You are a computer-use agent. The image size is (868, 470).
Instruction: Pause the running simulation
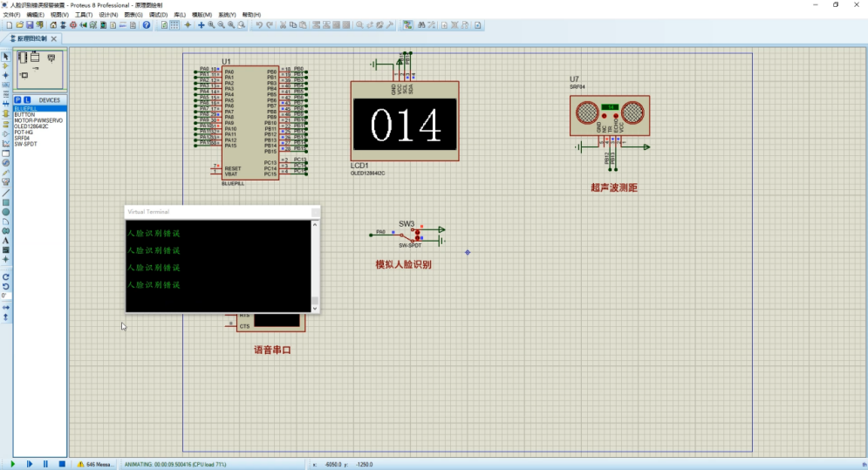[x=45, y=464]
